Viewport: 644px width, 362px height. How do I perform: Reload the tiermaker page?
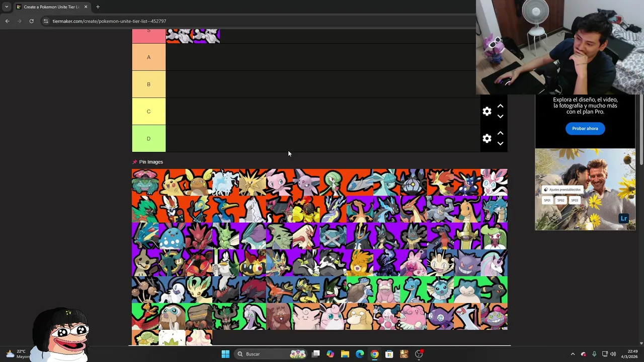[31, 21]
